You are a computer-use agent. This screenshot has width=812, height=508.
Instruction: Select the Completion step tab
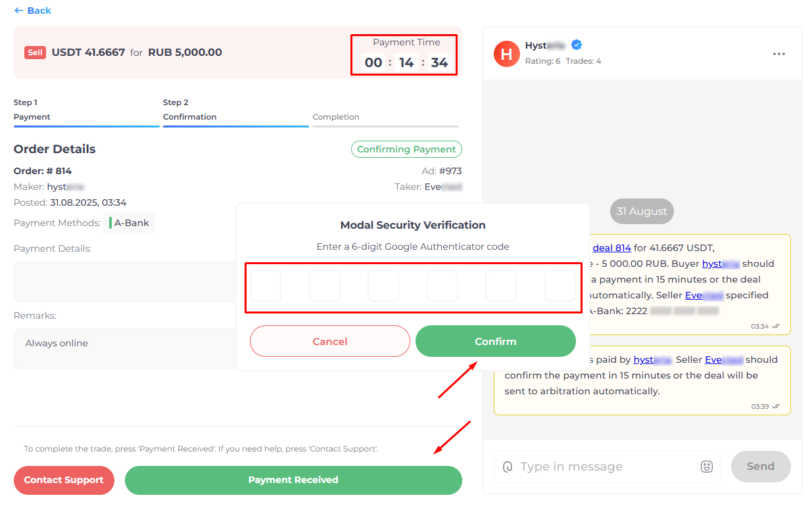pyautogui.click(x=385, y=117)
